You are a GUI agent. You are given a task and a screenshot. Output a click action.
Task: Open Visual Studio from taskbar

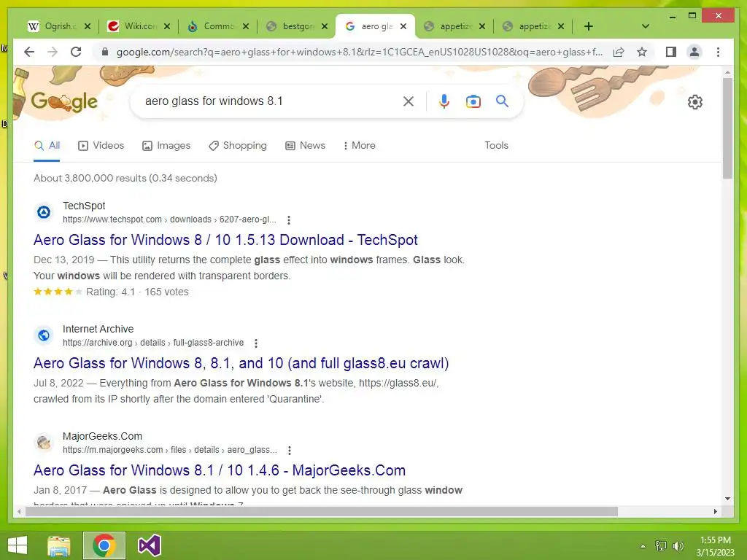149,545
